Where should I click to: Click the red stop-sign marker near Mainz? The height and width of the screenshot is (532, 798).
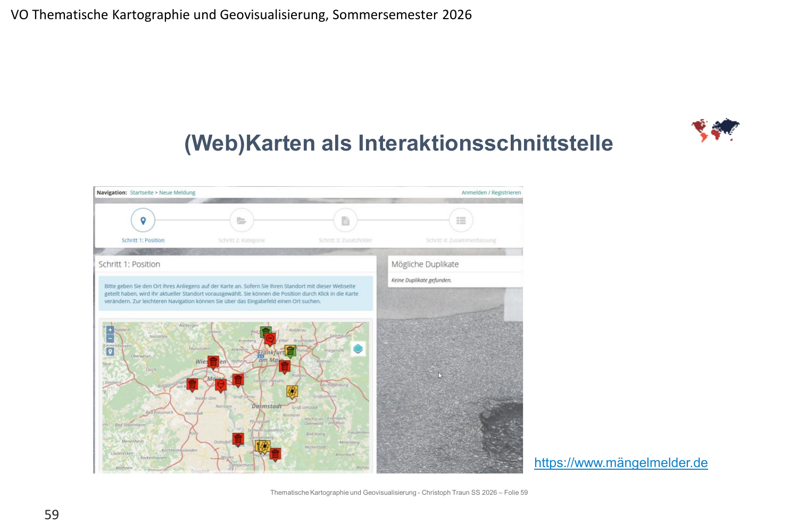click(x=221, y=384)
